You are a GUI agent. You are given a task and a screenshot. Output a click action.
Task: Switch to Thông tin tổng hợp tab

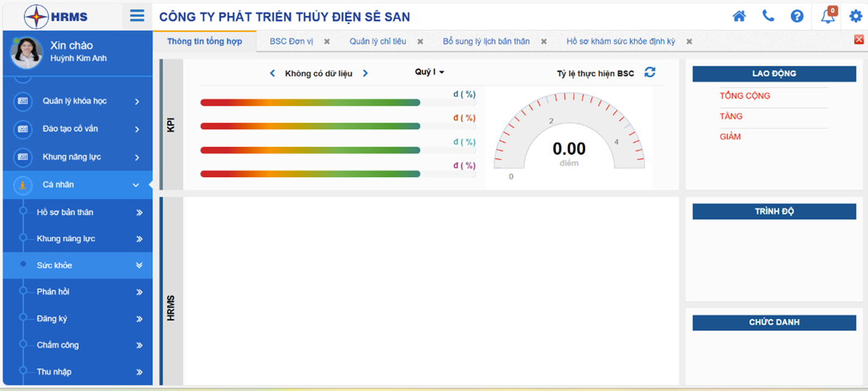204,42
